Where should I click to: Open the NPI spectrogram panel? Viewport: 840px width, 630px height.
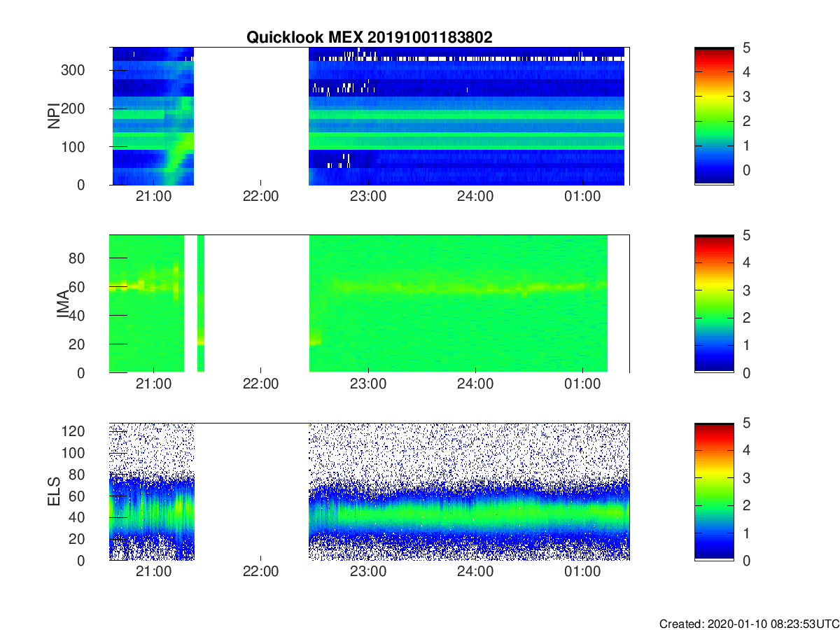370,116
